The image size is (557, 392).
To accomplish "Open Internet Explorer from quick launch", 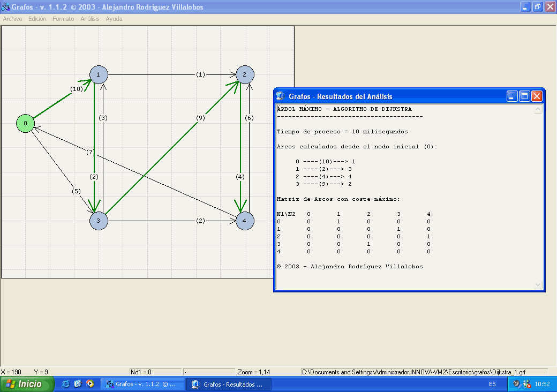I will pos(66,384).
